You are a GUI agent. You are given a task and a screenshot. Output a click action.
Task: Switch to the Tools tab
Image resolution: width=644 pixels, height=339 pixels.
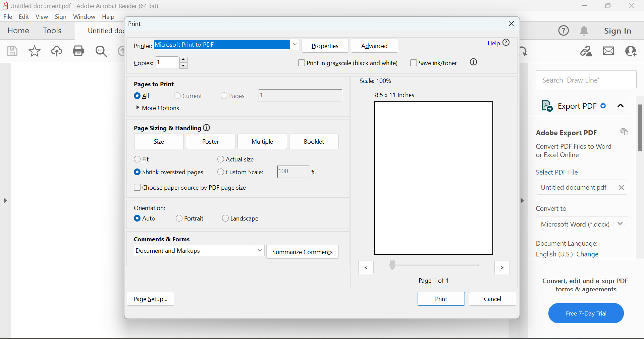click(52, 31)
